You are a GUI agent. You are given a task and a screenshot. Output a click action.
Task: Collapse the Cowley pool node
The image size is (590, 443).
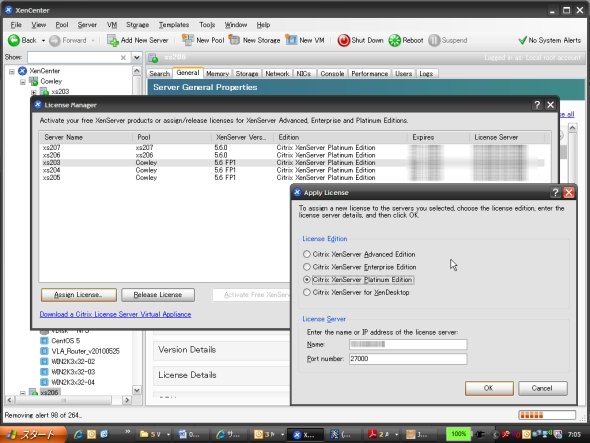(23, 82)
